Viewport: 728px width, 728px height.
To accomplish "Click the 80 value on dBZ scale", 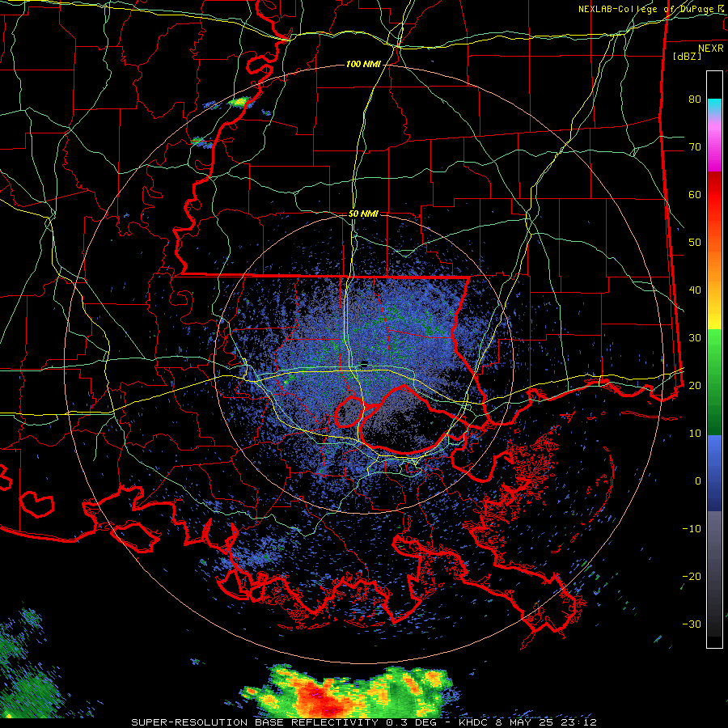I will click(695, 99).
